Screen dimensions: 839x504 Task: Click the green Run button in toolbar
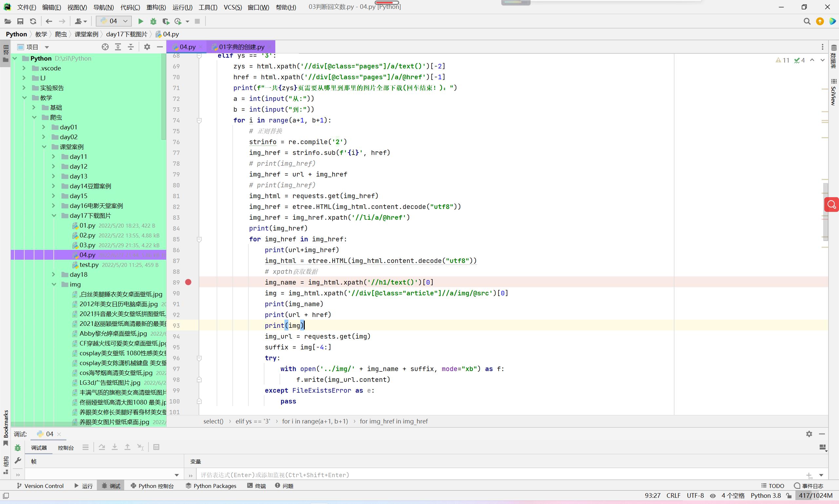click(140, 21)
